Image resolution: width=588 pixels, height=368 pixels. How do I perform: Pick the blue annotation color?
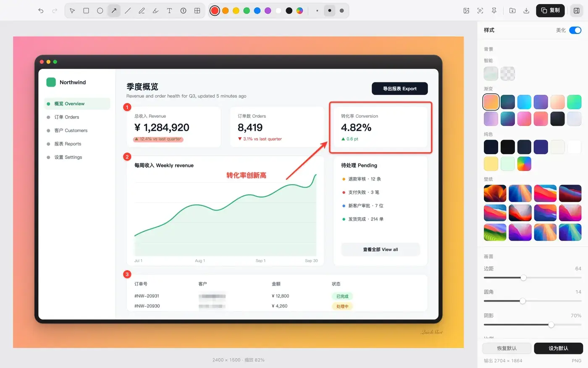[257, 11]
